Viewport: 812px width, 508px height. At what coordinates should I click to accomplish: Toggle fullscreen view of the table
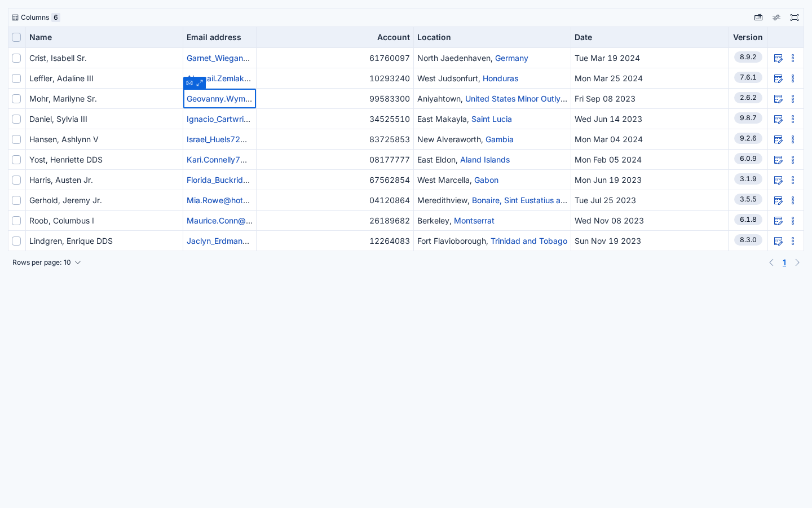tap(795, 17)
